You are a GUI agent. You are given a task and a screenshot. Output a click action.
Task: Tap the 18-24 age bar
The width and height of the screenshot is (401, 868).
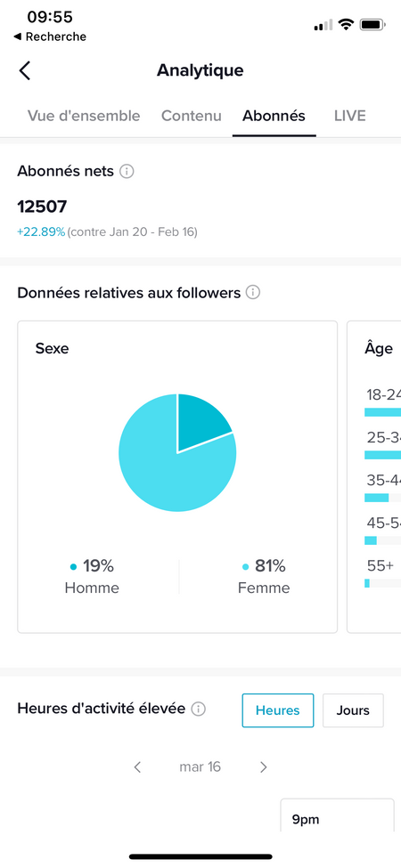(x=382, y=412)
